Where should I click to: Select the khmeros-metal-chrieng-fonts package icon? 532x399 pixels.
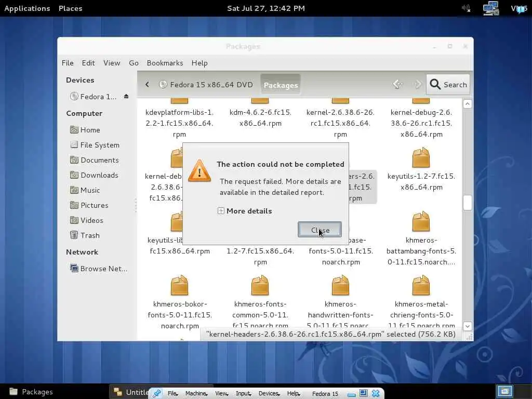click(x=421, y=285)
